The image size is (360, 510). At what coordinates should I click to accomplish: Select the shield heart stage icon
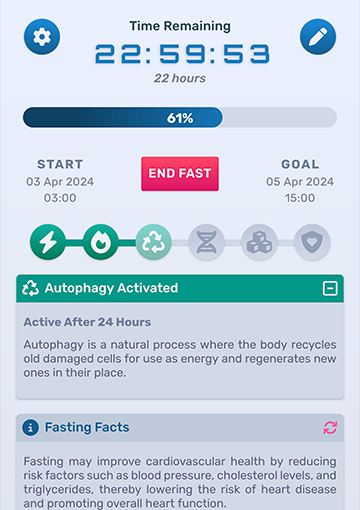tap(312, 242)
